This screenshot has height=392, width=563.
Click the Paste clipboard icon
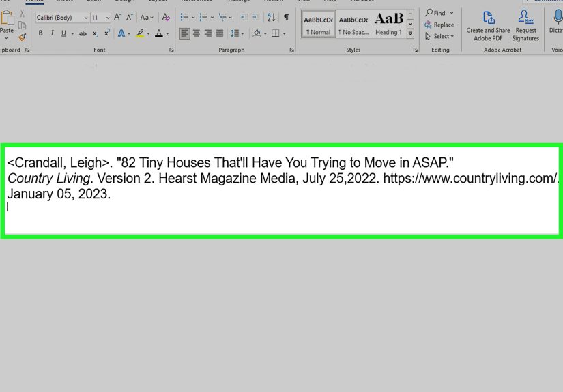[x=8, y=18]
